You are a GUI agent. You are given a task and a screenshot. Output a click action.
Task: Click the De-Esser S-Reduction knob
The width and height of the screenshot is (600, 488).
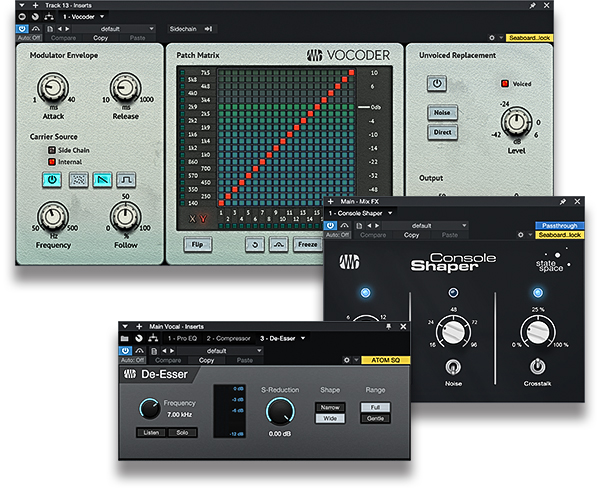click(x=280, y=411)
